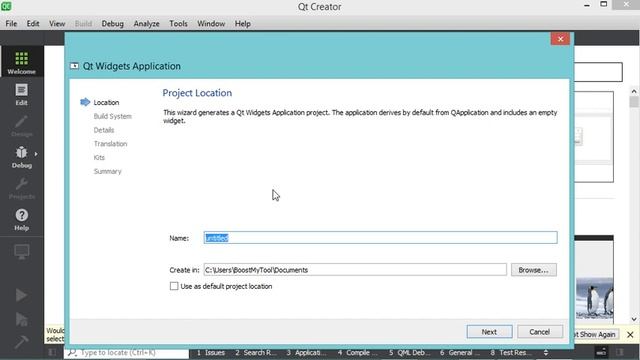Open the Edit menu
The width and height of the screenshot is (640, 360).
pyautogui.click(x=33, y=24)
